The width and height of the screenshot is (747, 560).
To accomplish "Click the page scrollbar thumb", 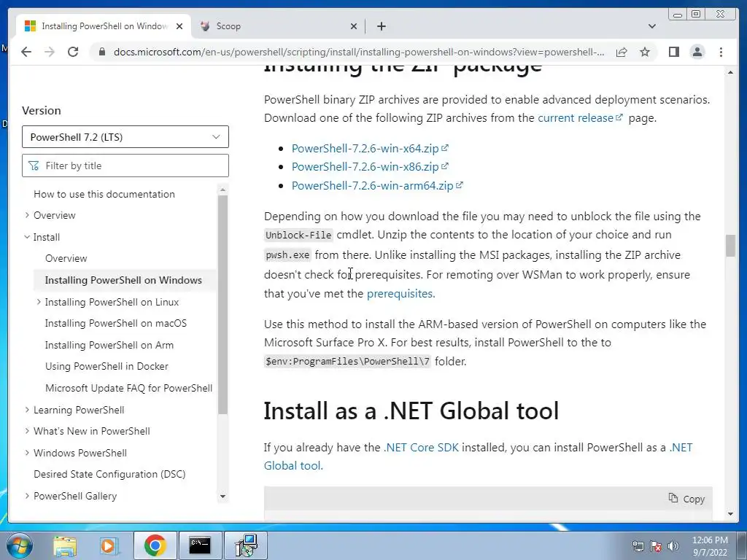I will coord(730,246).
